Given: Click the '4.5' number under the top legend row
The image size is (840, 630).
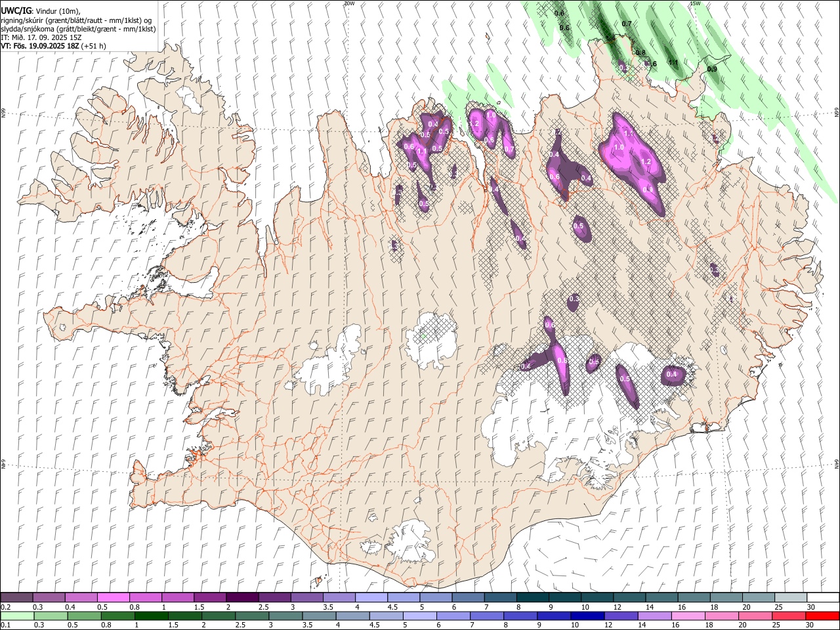Looking at the screenshot, I should [392, 607].
